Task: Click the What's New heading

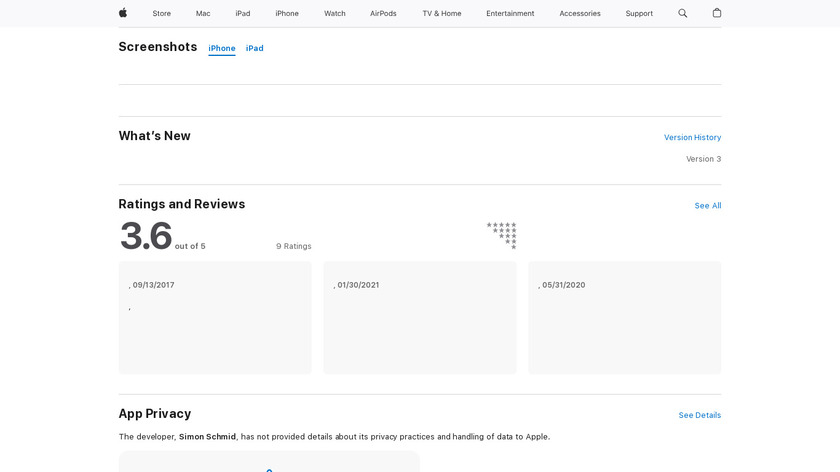Action: 154,136
